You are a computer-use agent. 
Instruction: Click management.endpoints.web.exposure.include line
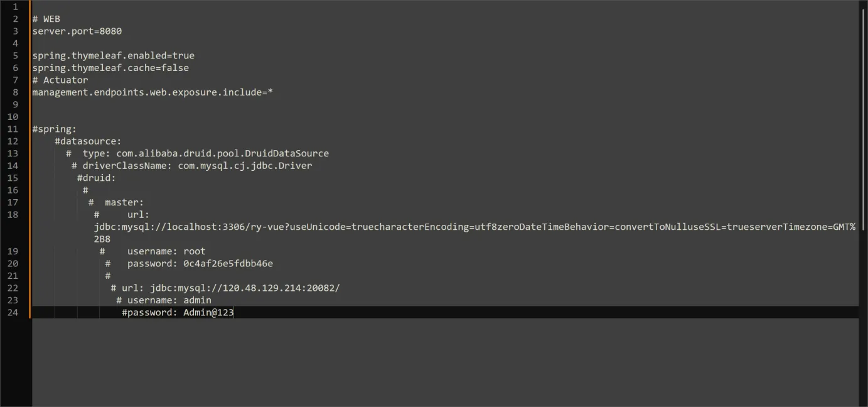(x=153, y=92)
